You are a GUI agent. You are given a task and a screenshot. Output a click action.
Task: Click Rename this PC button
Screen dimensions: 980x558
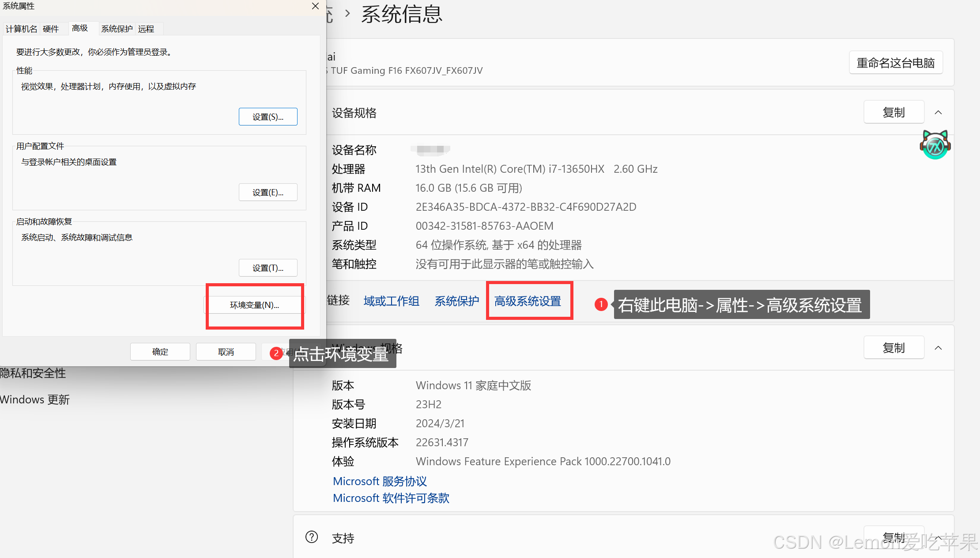[895, 63]
